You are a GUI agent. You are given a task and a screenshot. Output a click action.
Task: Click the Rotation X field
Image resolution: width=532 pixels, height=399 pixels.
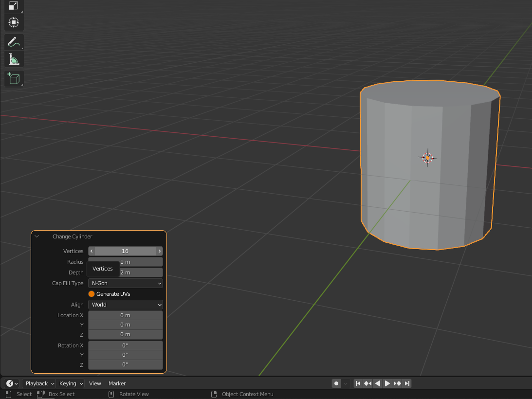click(x=125, y=345)
